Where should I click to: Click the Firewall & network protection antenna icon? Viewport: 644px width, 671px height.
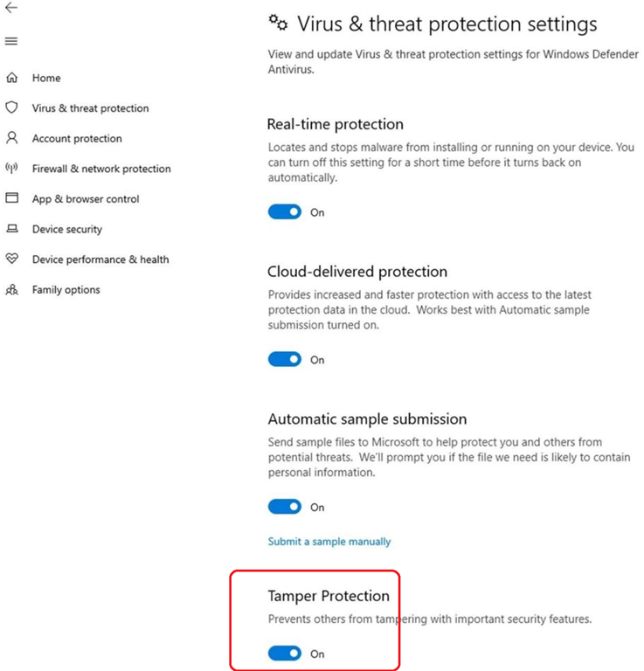[11, 169]
